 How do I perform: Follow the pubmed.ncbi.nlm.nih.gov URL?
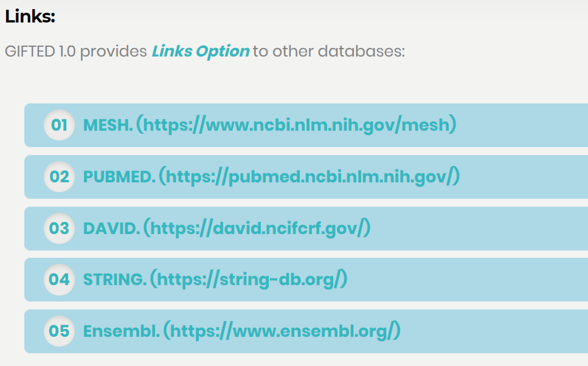click(309, 177)
